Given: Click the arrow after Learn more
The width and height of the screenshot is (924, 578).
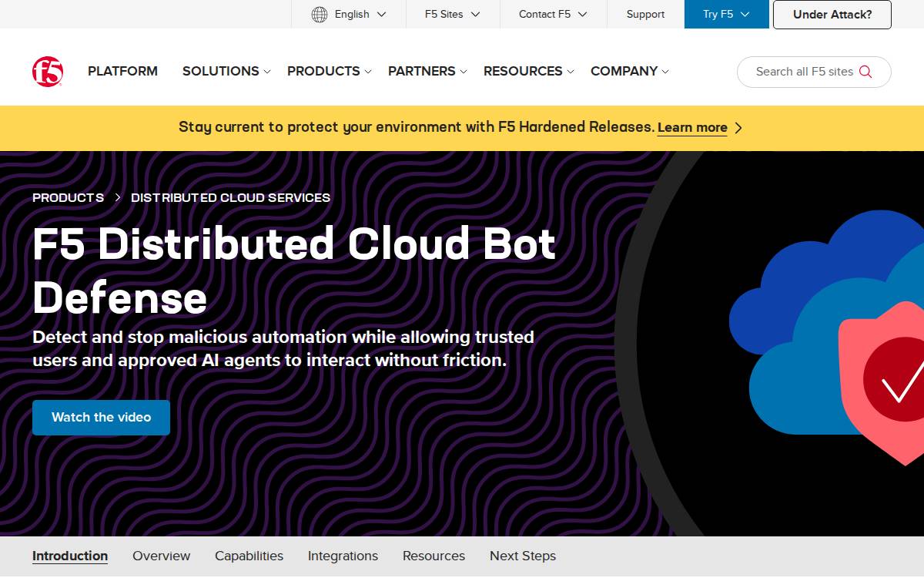Looking at the screenshot, I should point(738,128).
